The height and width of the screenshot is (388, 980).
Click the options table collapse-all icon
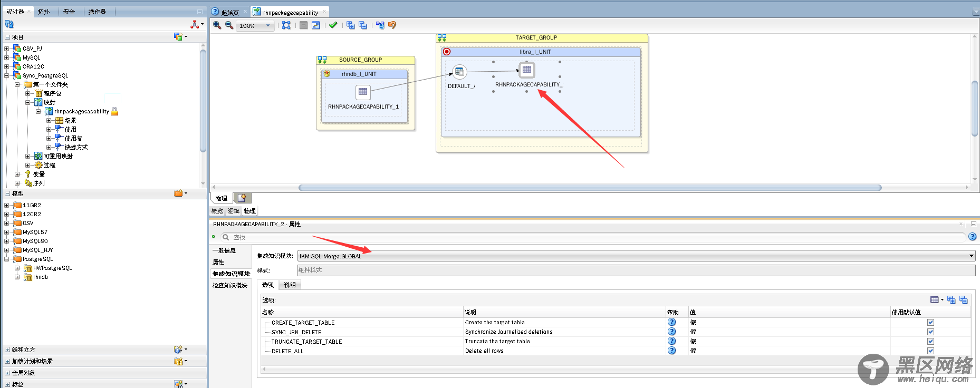(964, 299)
